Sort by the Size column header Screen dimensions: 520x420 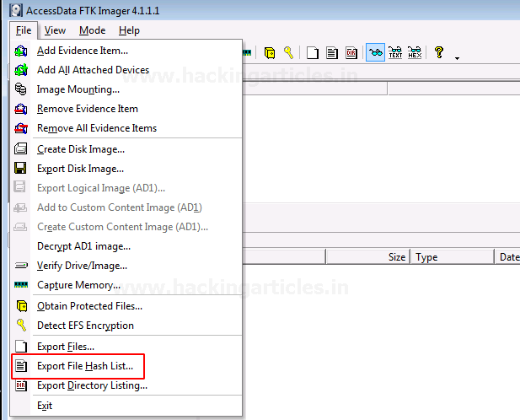[367, 257]
